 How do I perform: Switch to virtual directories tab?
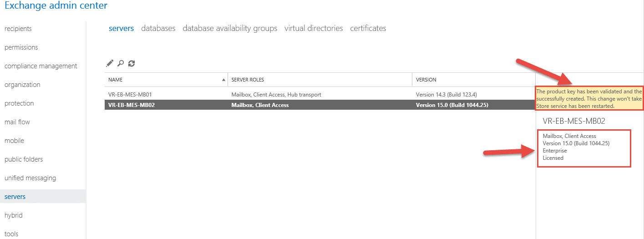314,28
